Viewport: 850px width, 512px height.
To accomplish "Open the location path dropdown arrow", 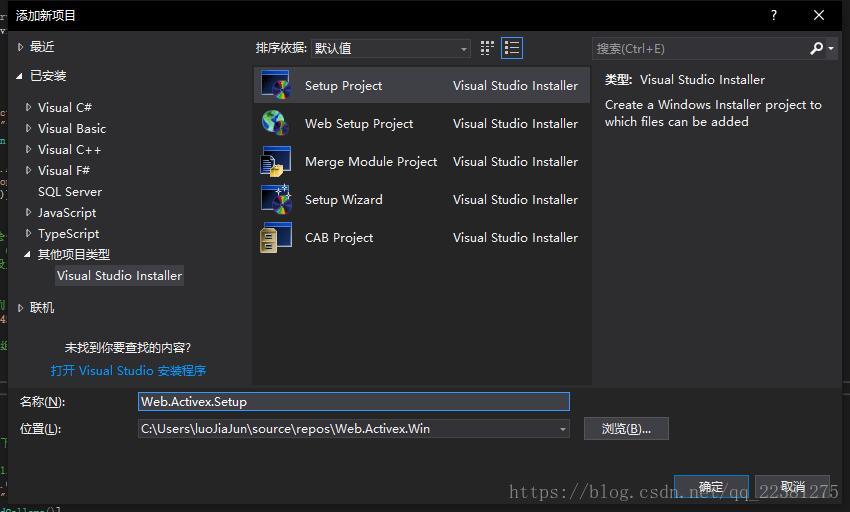I will point(563,429).
